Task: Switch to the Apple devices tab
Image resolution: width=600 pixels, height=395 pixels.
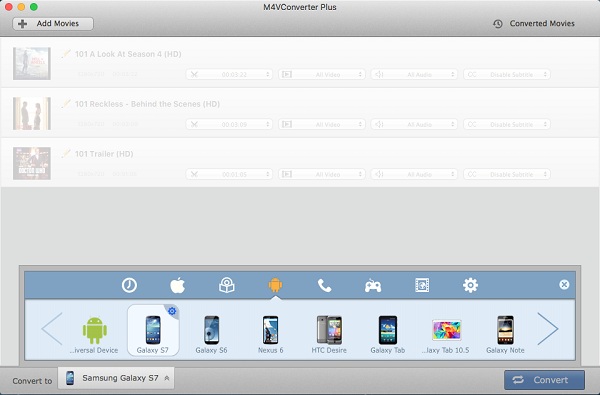Action: coord(178,285)
